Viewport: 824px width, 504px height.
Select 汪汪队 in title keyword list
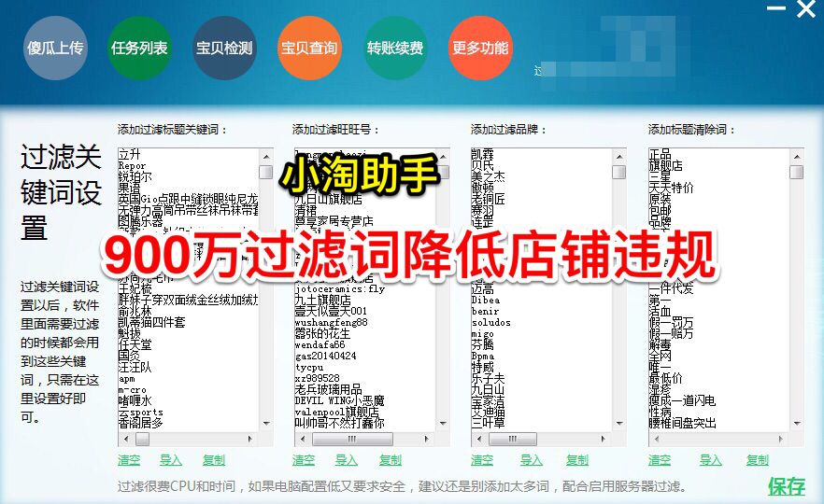coord(135,367)
